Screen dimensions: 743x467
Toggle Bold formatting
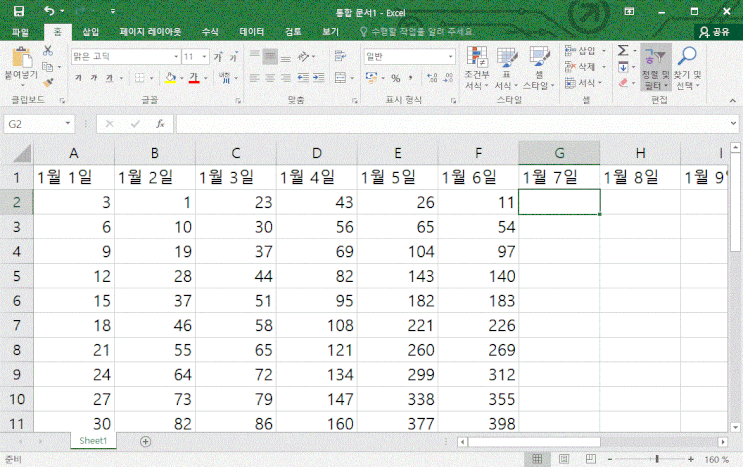[78, 78]
